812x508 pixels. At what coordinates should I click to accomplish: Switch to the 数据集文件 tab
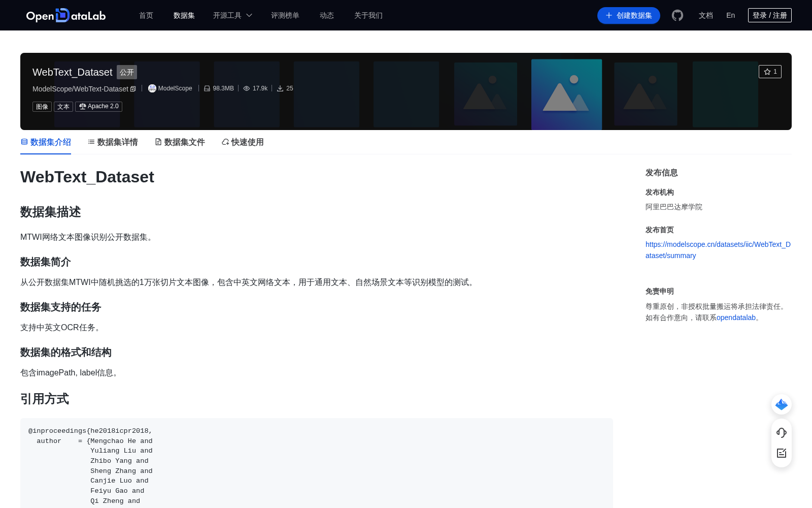180,142
